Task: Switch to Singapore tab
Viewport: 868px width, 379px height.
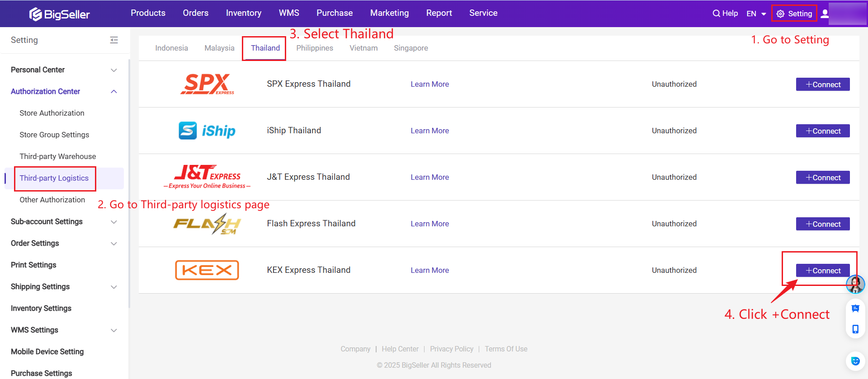Action: click(x=411, y=48)
